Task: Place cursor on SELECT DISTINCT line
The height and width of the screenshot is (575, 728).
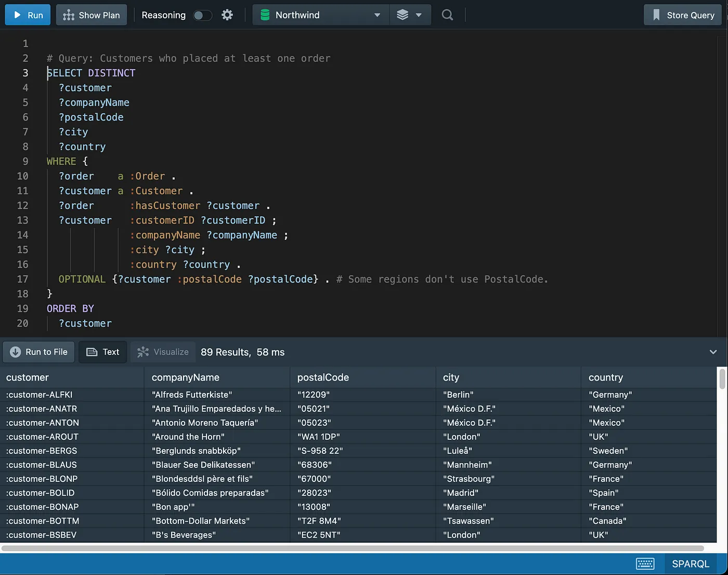Action: point(91,73)
